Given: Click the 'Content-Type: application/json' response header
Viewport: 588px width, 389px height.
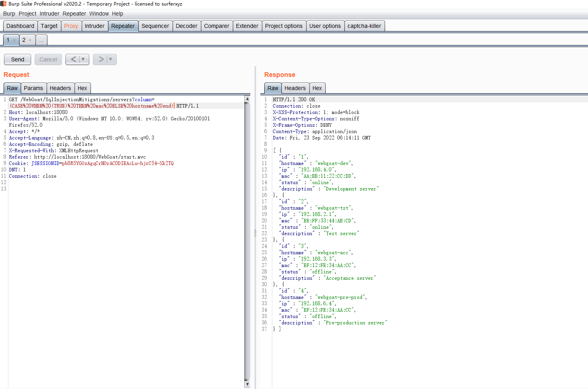Looking at the screenshot, I should tap(315, 132).
